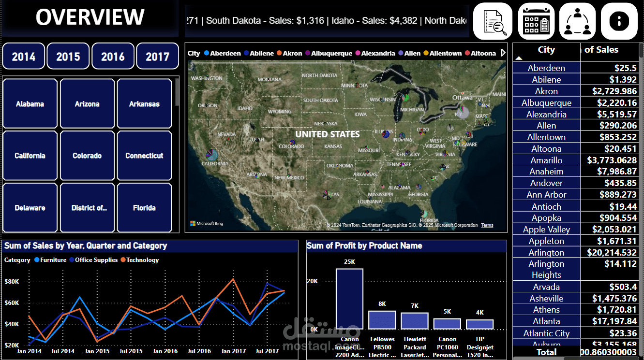Open the Terms link on the map
The height and width of the screenshot is (360, 644).
point(487,225)
